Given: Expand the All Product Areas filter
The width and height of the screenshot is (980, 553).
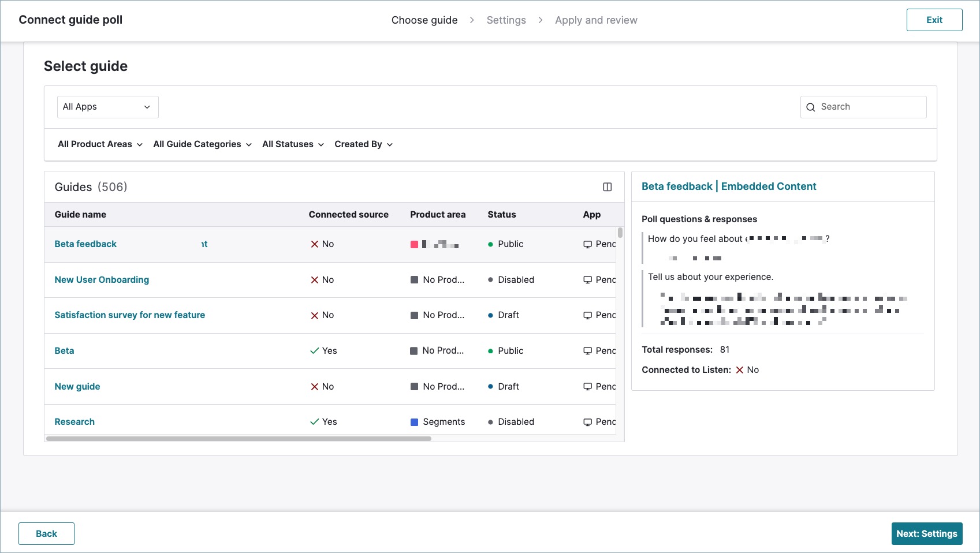Looking at the screenshot, I should (100, 144).
